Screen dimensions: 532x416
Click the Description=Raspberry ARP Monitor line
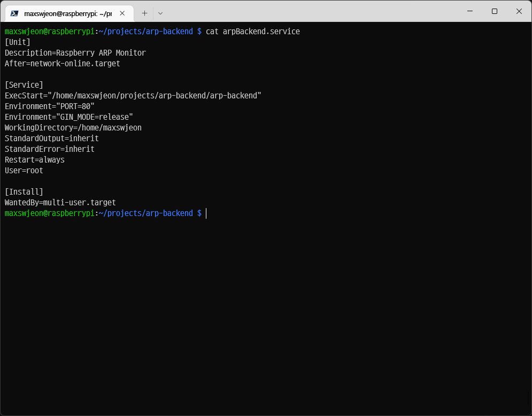[x=75, y=53]
